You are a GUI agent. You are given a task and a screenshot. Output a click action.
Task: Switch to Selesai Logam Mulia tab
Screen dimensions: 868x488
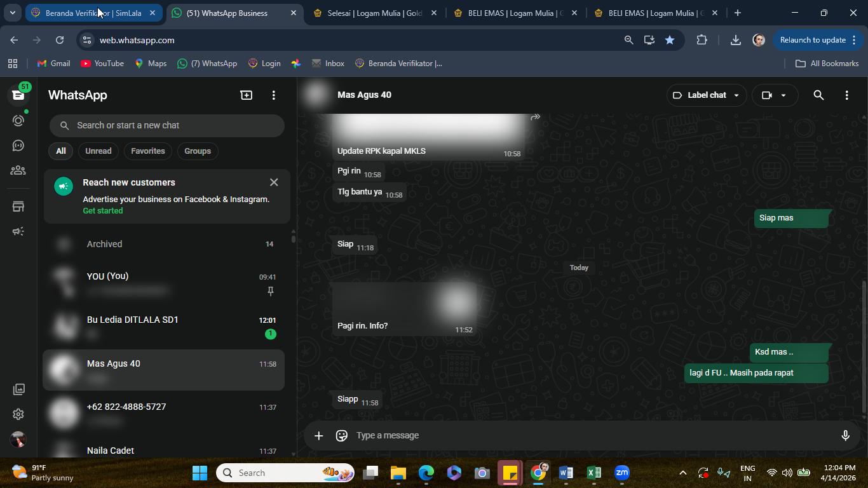click(x=375, y=13)
